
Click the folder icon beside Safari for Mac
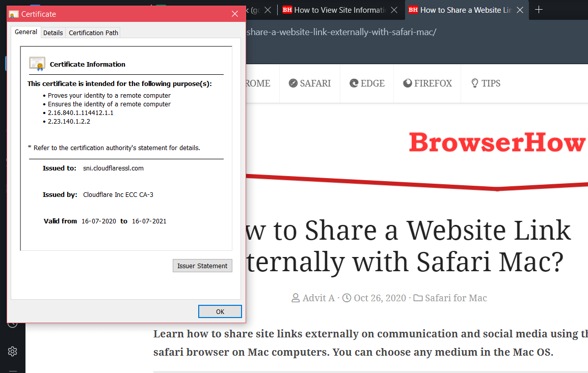click(x=418, y=298)
